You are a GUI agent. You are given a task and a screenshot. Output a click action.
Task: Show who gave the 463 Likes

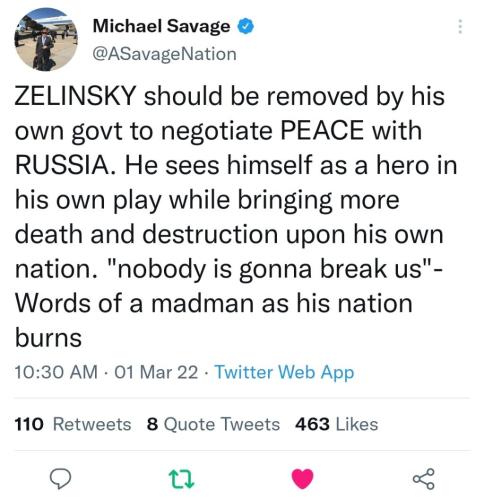pyautogui.click(x=336, y=424)
